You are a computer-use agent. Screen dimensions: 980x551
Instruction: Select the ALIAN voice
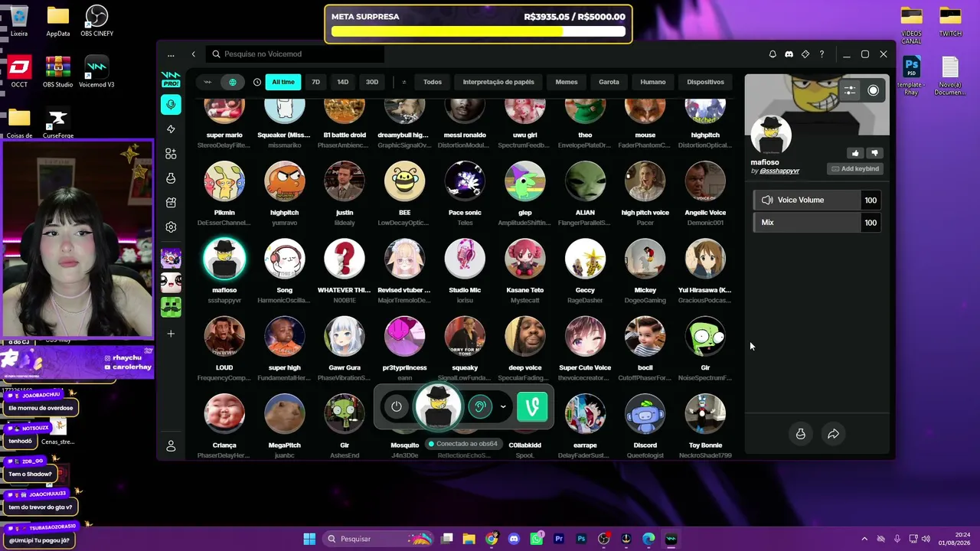pos(585,181)
